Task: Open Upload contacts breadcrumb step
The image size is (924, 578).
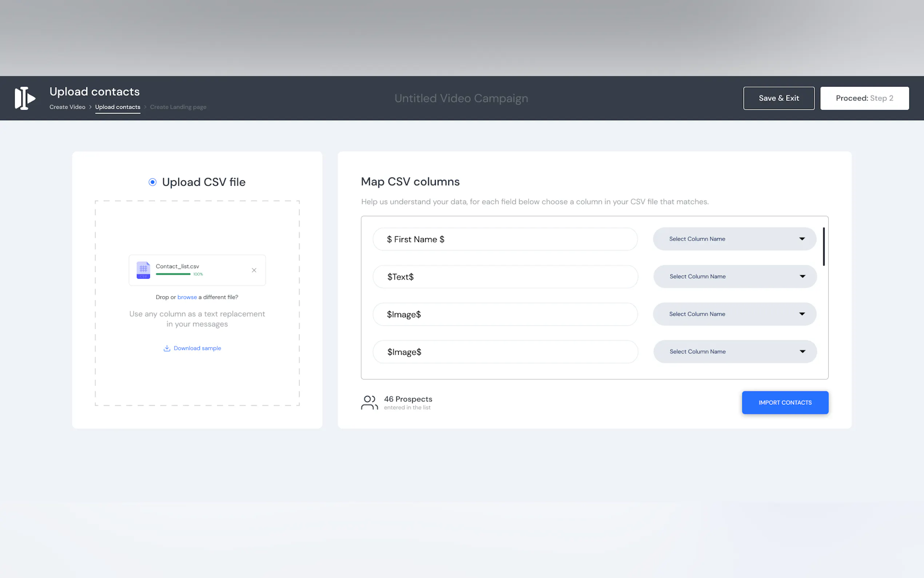Action: (x=118, y=107)
